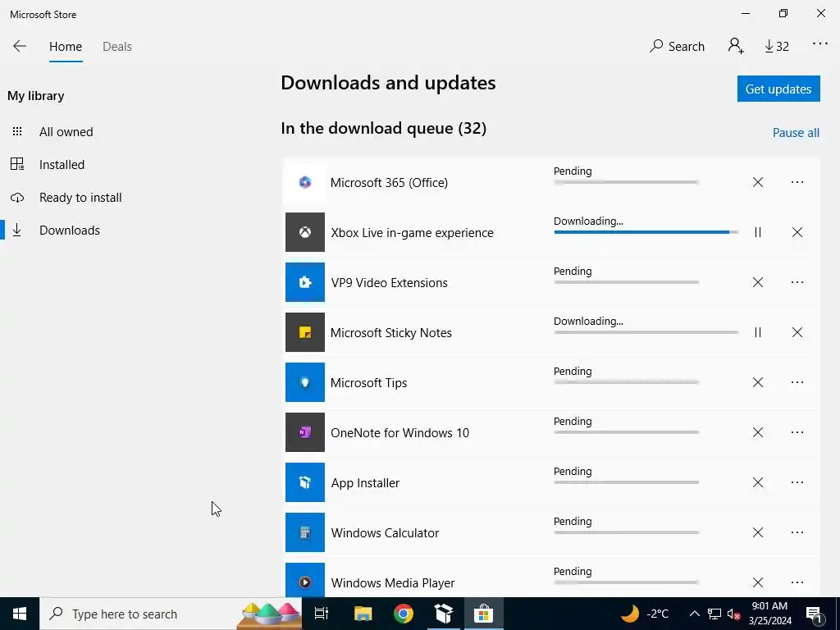Open File Explorer from the taskbar
Image resolution: width=840 pixels, height=630 pixels.
[x=363, y=614]
